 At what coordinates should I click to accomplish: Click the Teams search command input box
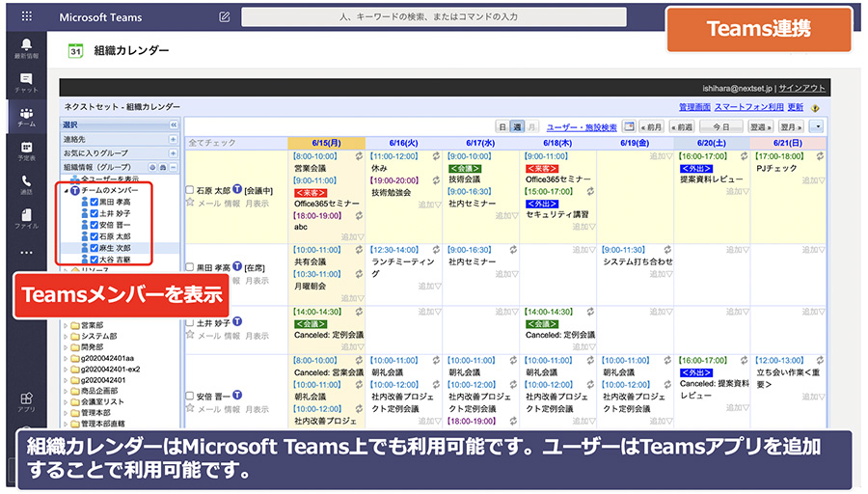point(434,17)
